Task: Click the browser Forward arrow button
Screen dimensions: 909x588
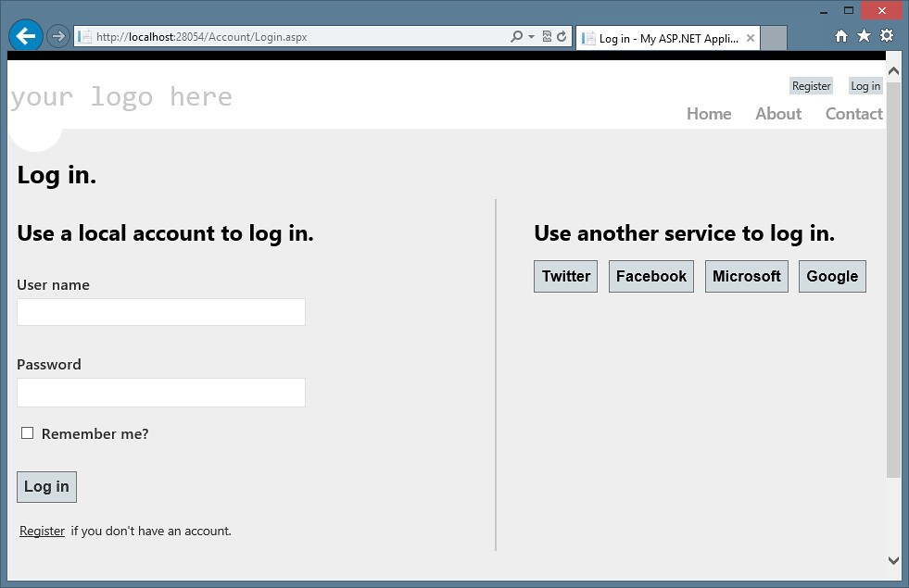Action: tap(57, 36)
